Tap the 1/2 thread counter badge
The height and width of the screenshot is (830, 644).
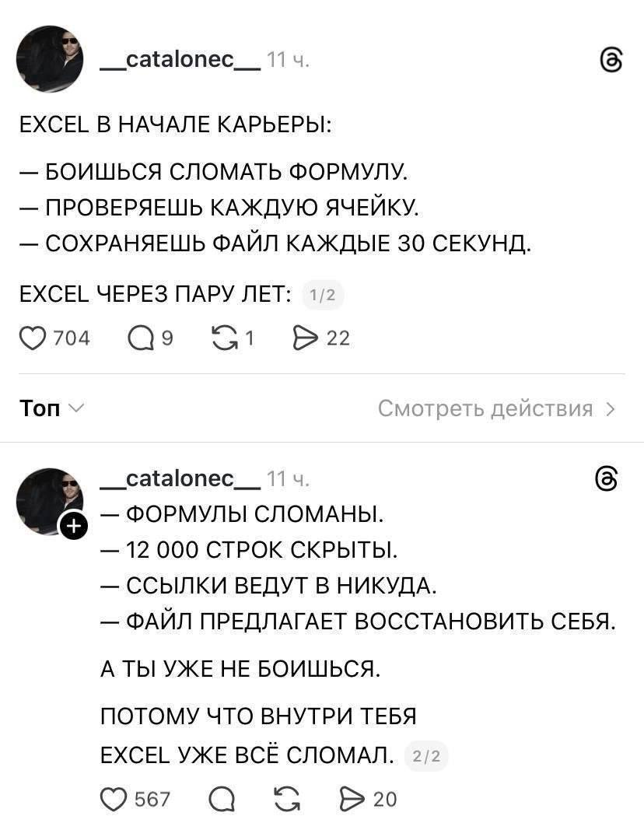(323, 295)
